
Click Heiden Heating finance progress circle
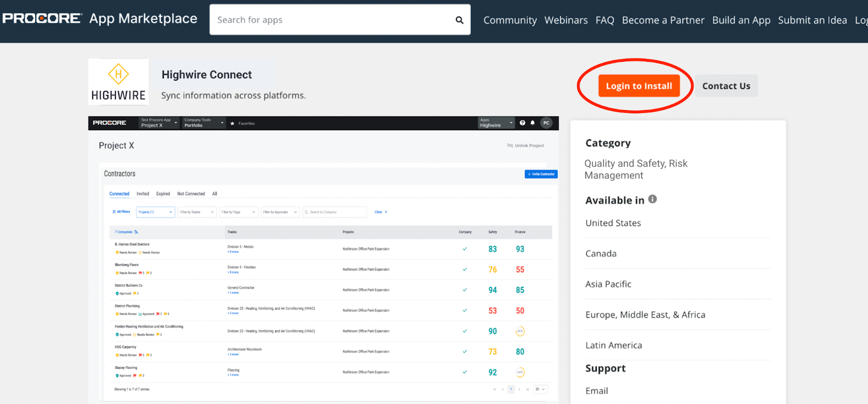(x=520, y=331)
